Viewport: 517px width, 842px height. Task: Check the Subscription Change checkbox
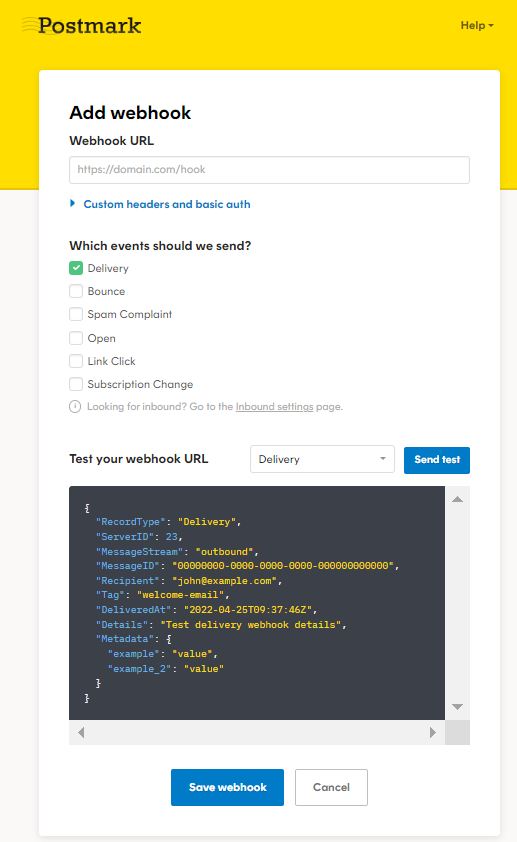coord(76,384)
